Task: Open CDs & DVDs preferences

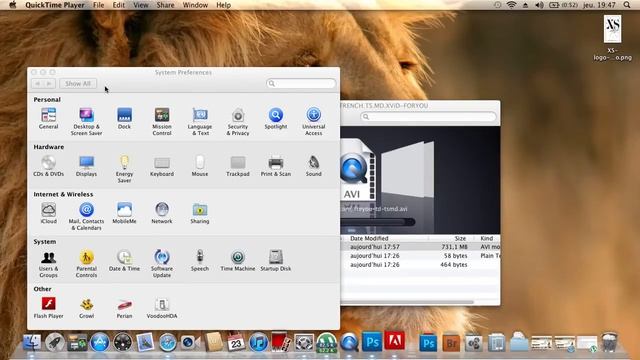Action: point(48,166)
